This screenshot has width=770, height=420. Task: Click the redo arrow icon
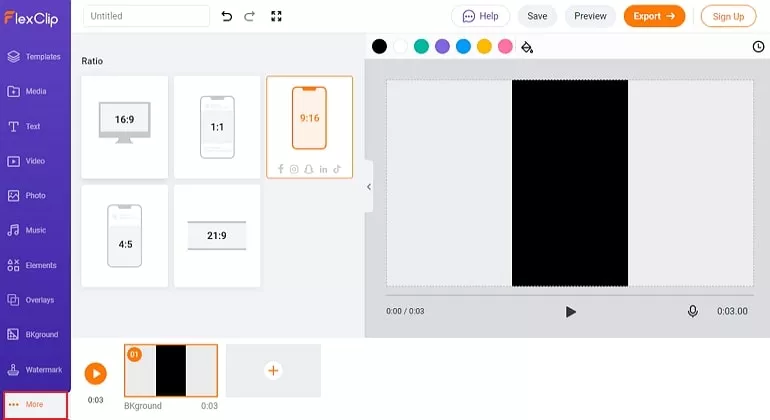coord(249,16)
